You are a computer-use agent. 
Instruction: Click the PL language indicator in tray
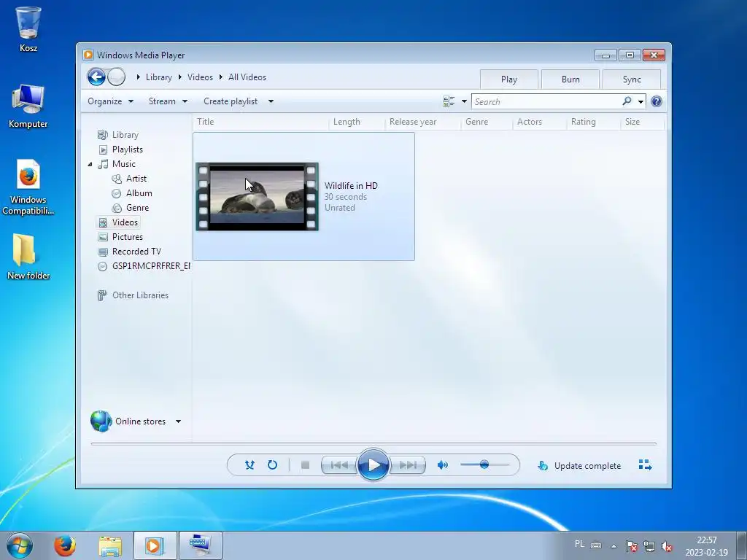579,544
